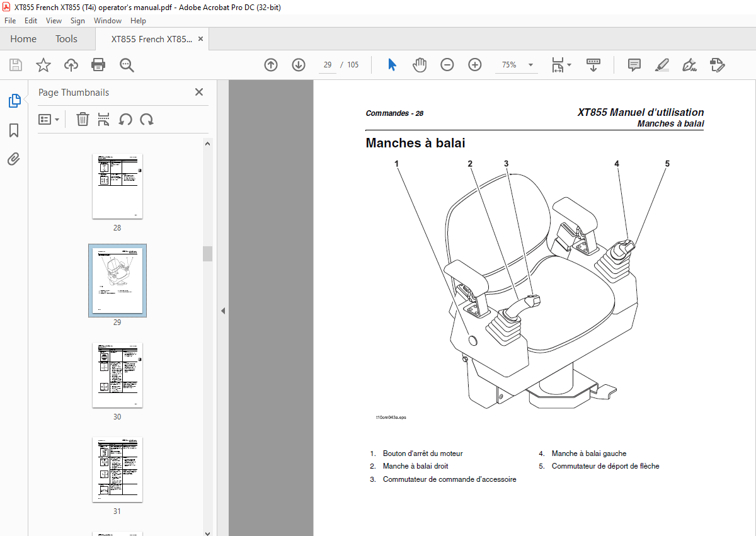This screenshot has width=756, height=536.
Task: Click the Insert pages icon in the thumbnails panel
Action: [x=104, y=119]
